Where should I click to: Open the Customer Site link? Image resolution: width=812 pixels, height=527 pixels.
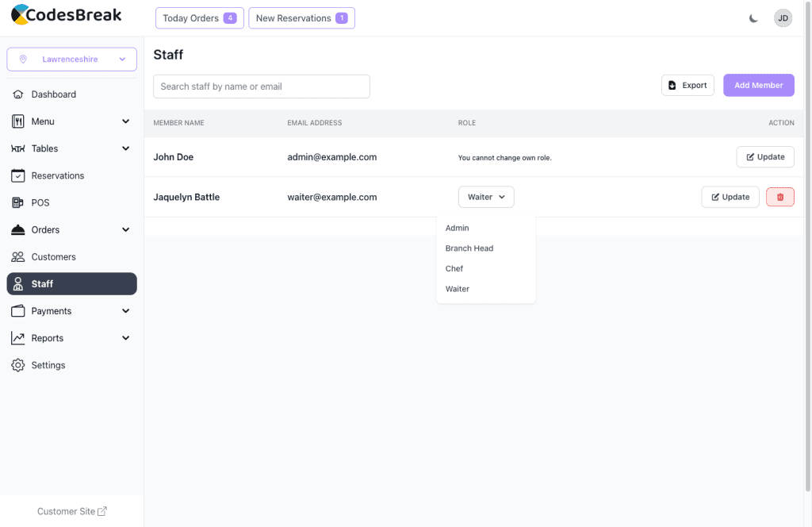(x=71, y=512)
